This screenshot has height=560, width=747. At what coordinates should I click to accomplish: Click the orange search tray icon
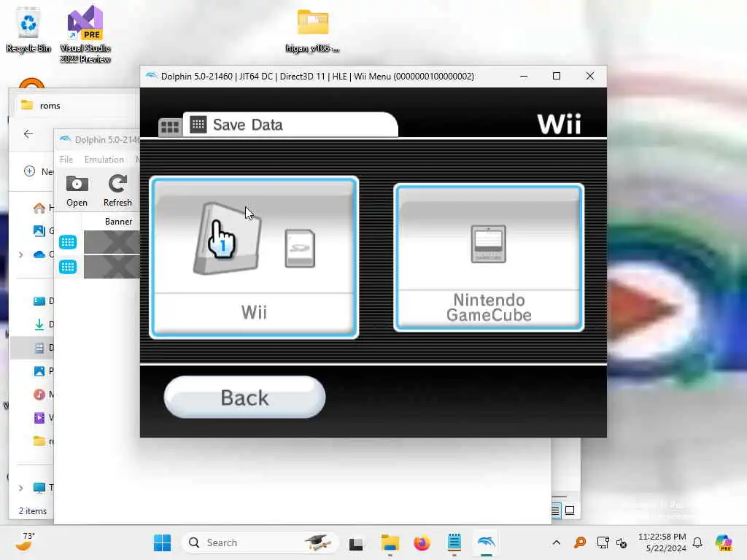point(580,542)
